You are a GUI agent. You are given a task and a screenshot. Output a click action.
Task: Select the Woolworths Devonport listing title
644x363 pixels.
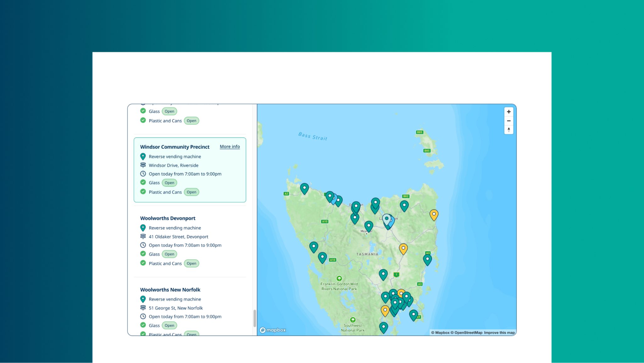(168, 218)
